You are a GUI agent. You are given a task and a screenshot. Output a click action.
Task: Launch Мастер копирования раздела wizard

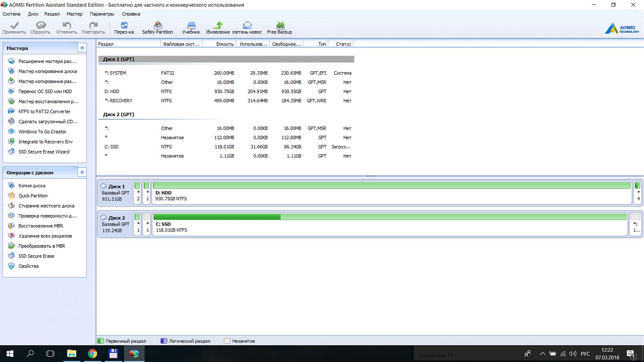pyautogui.click(x=47, y=82)
